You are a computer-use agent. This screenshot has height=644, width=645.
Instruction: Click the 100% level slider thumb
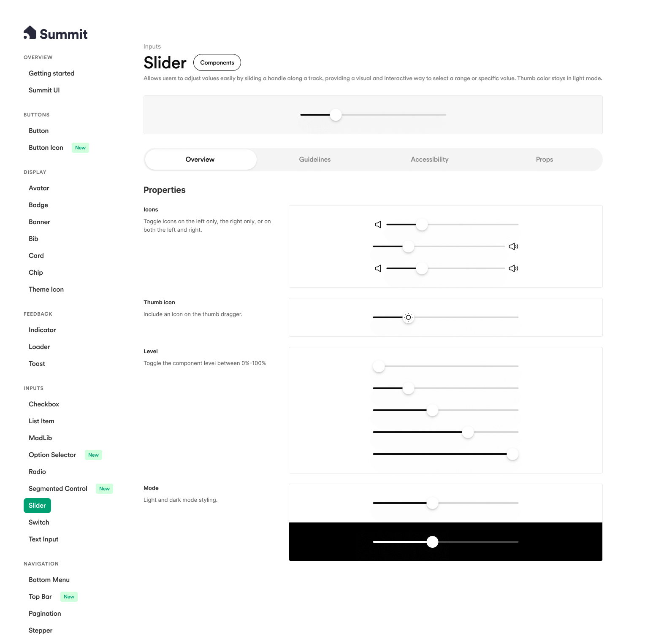click(512, 454)
